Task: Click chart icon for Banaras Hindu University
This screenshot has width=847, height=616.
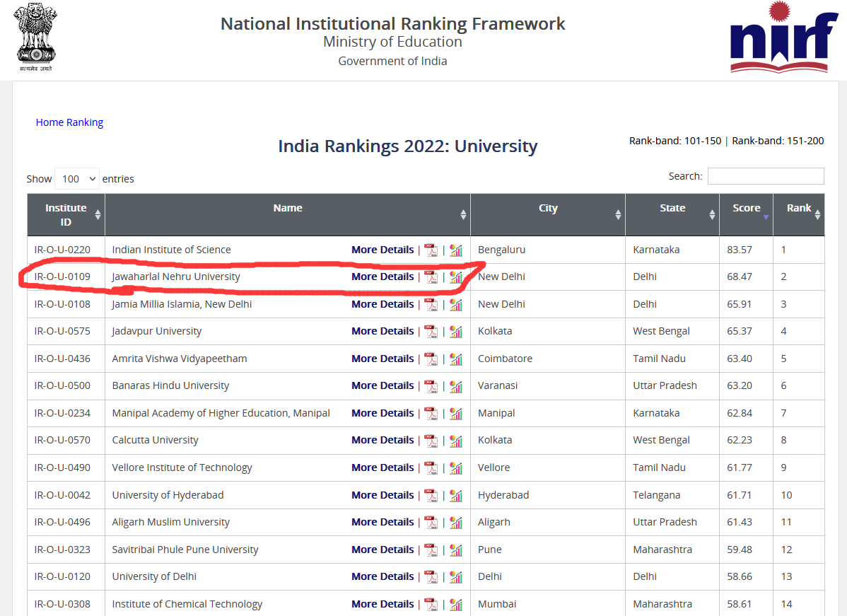Action: point(456,386)
